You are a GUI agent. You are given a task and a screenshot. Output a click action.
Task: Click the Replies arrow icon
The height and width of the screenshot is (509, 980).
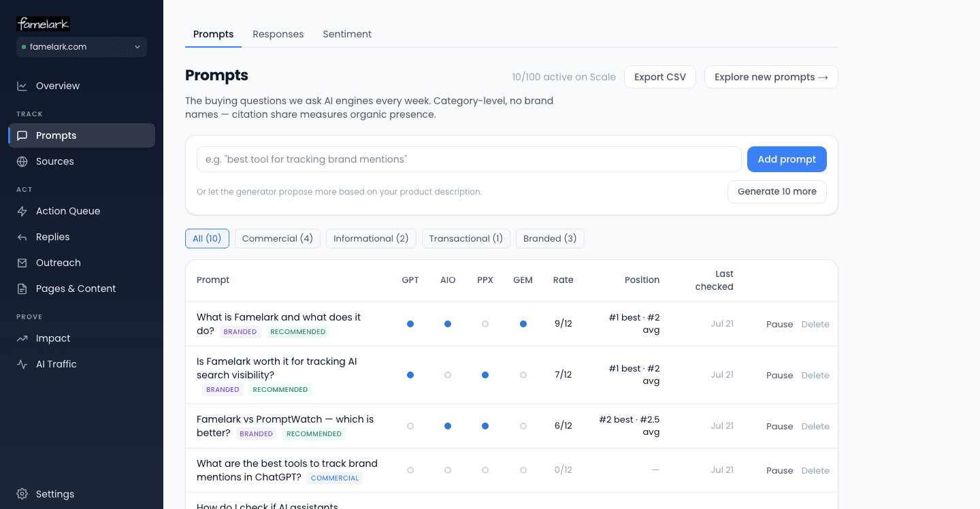point(22,237)
